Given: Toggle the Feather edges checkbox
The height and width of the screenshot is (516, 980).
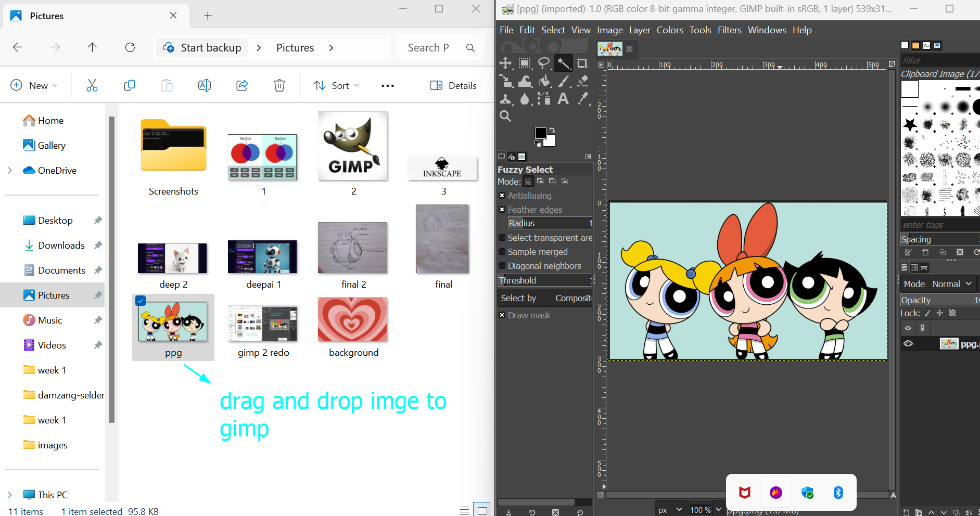Looking at the screenshot, I should [502, 210].
